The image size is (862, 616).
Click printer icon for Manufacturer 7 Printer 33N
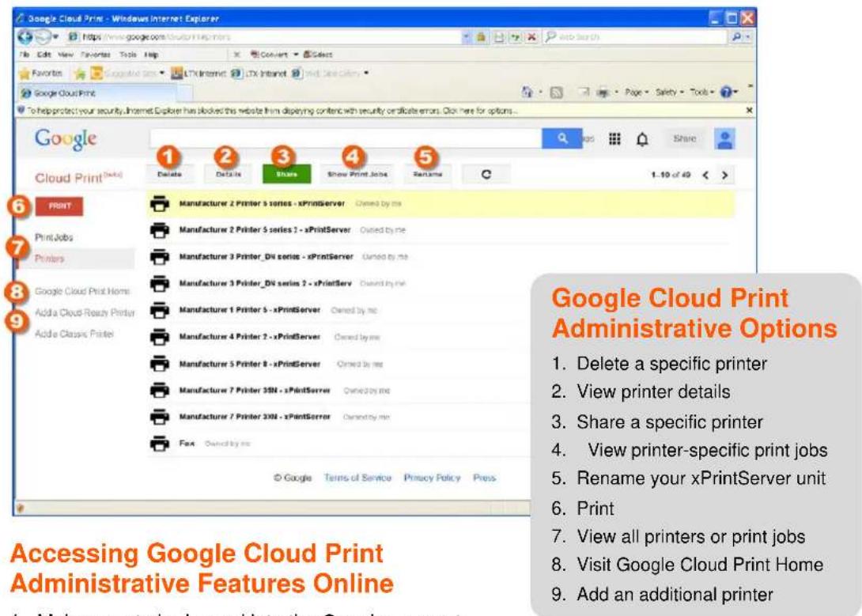tap(160, 417)
